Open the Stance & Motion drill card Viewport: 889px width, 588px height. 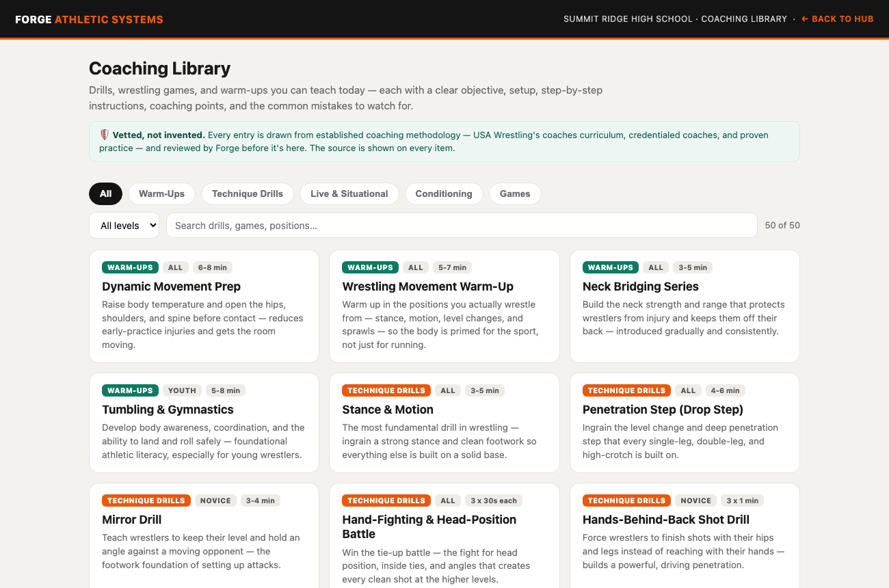[x=444, y=423]
